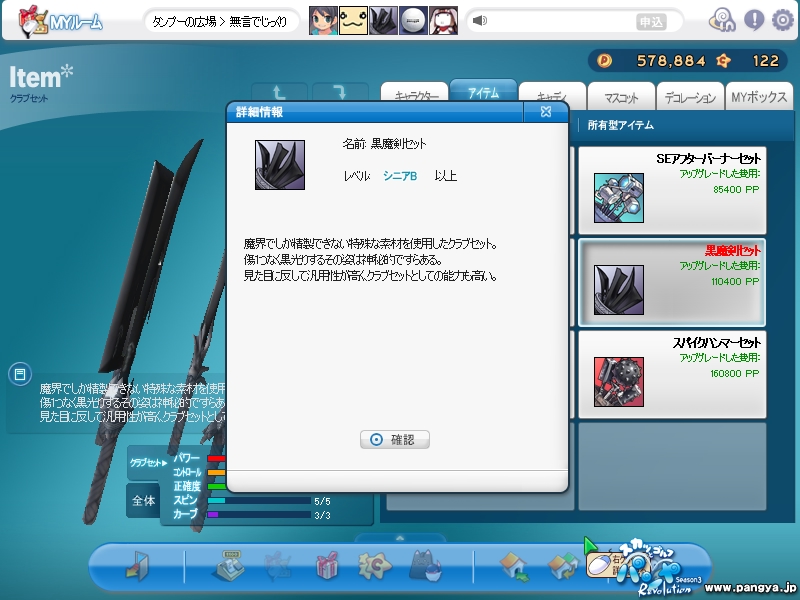Click the red パワー stat bar
This screenshot has width=800, height=600.
pos(217,459)
